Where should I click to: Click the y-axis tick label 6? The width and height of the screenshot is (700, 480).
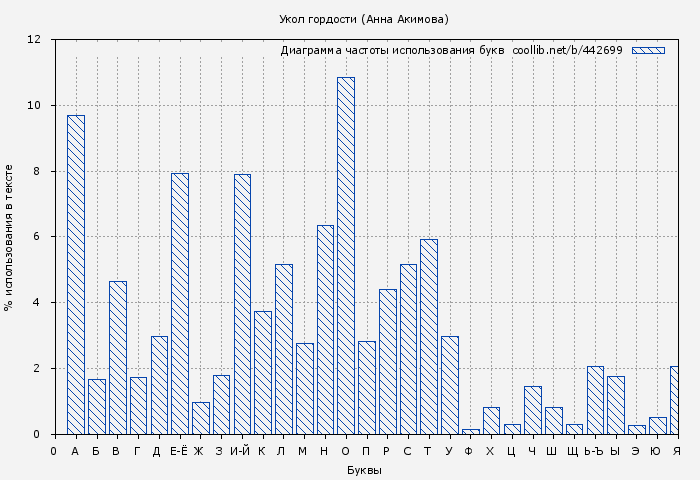37,237
